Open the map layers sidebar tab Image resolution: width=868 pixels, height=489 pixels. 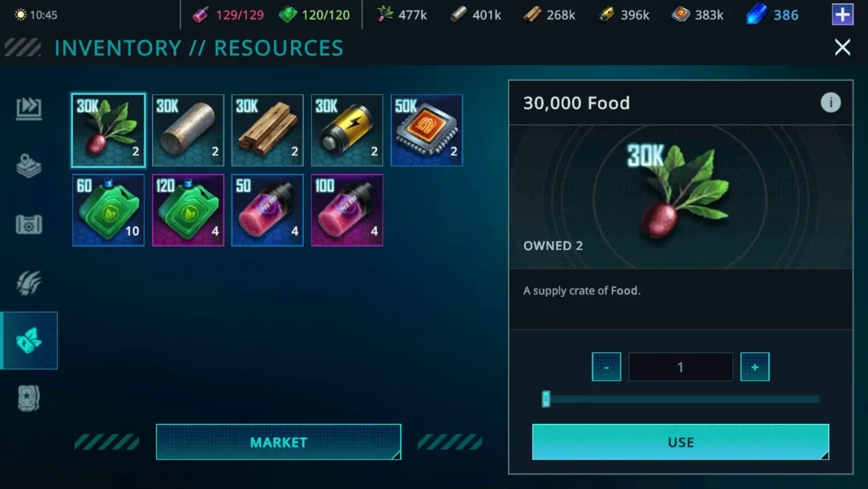(x=29, y=166)
